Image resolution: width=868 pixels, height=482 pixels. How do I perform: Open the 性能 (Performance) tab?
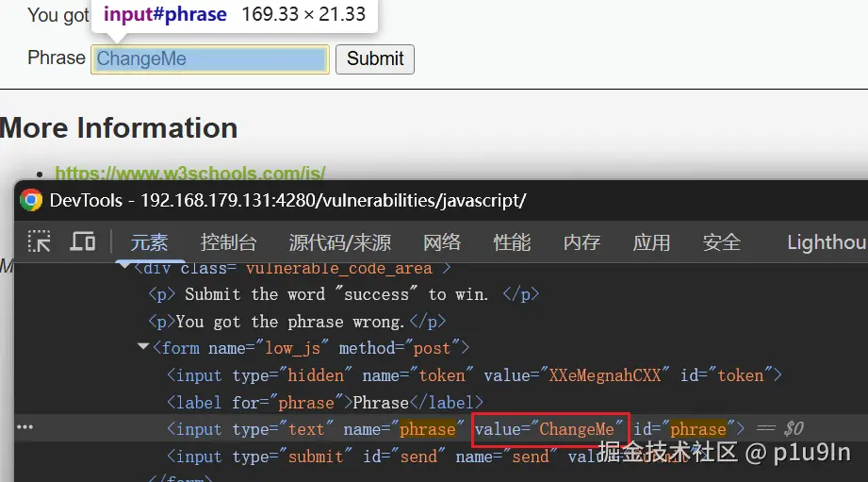click(x=512, y=242)
